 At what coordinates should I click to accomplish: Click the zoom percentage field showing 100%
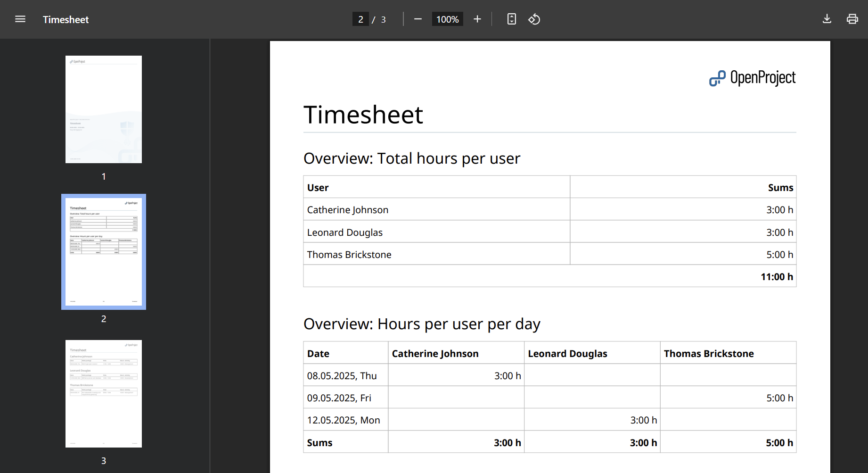point(447,19)
